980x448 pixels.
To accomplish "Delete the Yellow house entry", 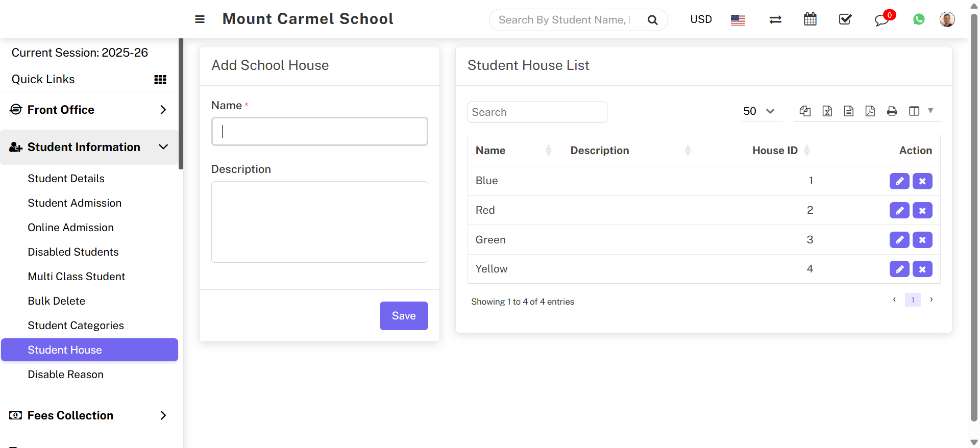I will (x=922, y=269).
